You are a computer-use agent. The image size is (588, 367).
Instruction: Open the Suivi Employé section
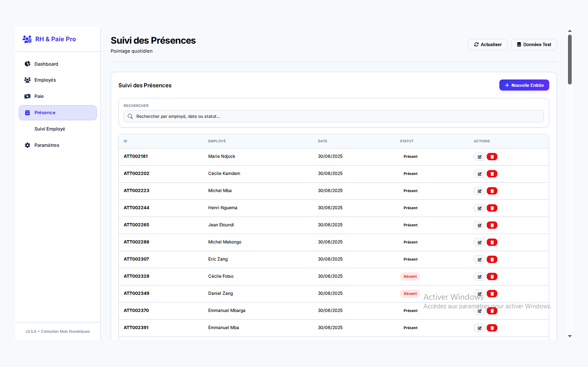click(x=50, y=129)
